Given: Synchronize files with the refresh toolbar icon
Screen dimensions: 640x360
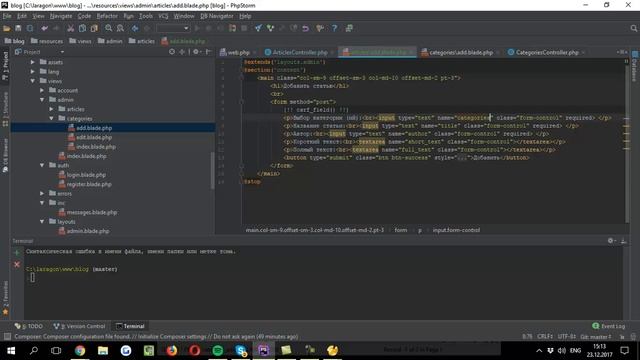Looking at the screenshot, I should click(30, 28).
